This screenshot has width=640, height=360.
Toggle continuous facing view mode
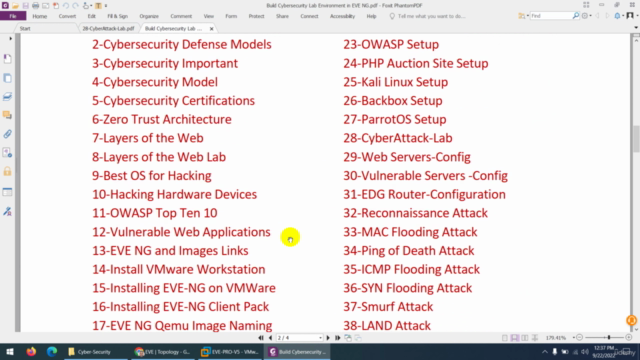pos(535,338)
